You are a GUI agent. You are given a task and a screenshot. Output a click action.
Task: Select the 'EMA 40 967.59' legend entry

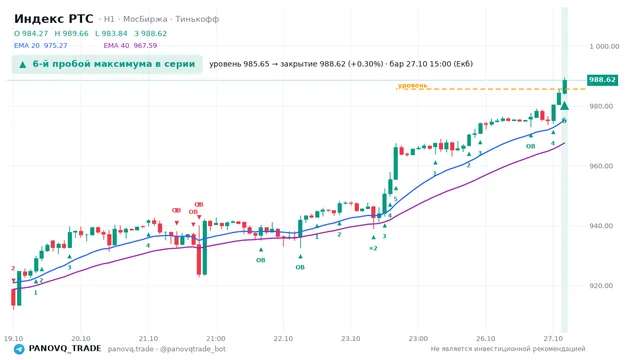tap(130, 45)
